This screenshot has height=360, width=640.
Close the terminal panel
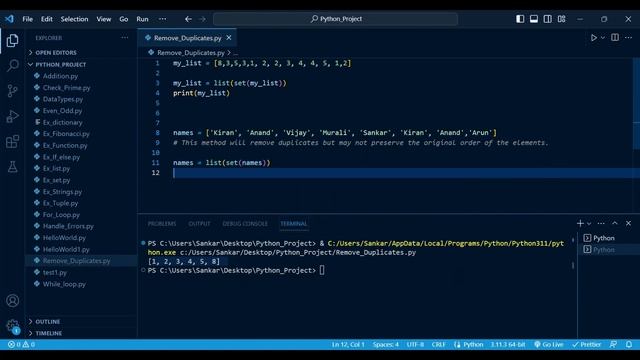(629, 223)
